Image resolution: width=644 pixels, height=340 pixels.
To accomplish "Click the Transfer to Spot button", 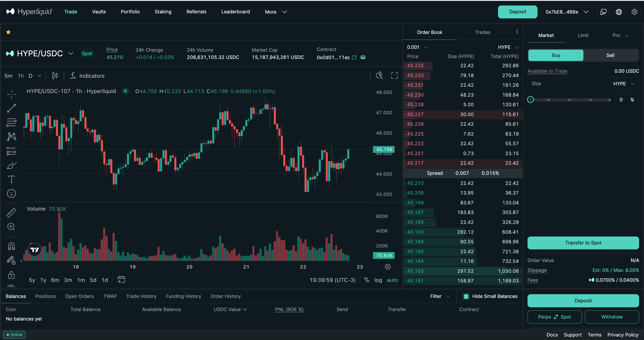I will click(x=583, y=243).
